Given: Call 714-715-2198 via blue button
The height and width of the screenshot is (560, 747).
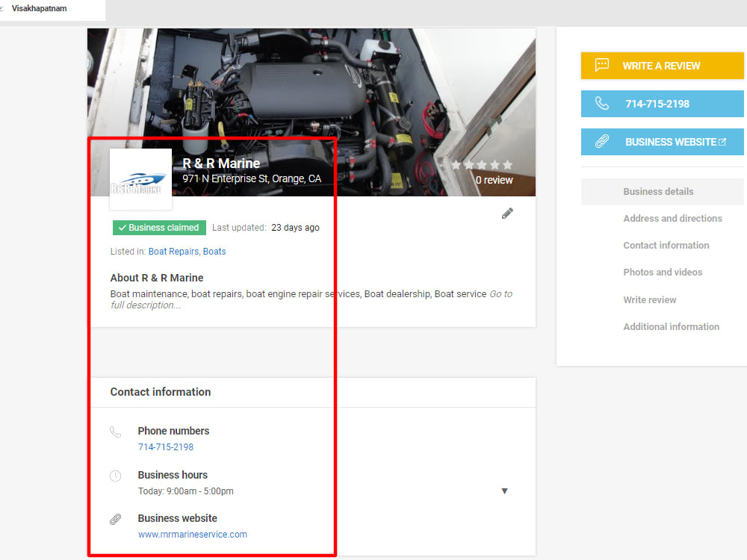Looking at the screenshot, I should pyautogui.click(x=662, y=104).
